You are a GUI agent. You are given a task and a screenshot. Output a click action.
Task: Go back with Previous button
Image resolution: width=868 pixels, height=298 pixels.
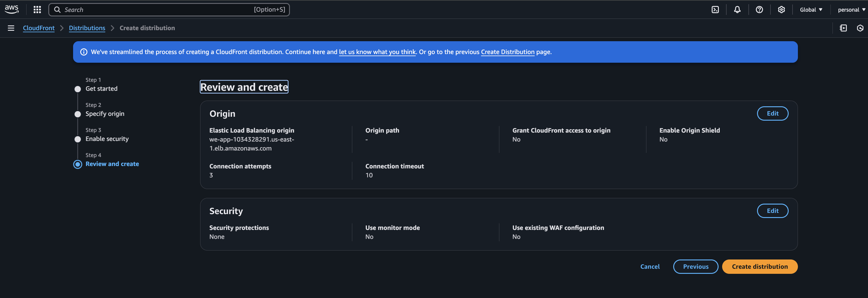coord(696,267)
